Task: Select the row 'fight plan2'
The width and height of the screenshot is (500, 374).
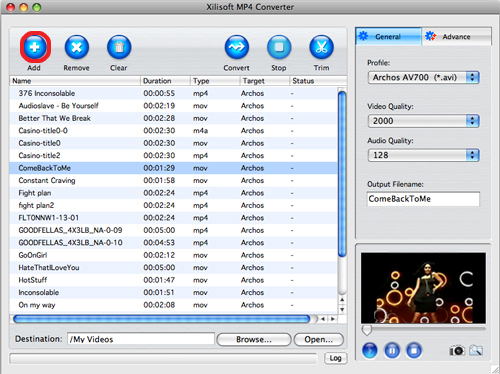Action: [173, 205]
